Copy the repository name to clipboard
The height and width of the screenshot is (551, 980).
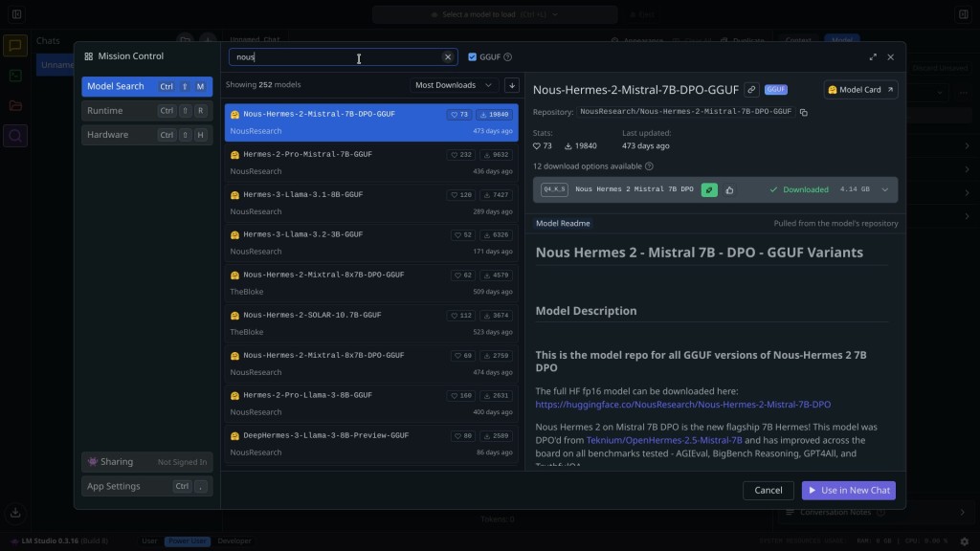(803, 112)
